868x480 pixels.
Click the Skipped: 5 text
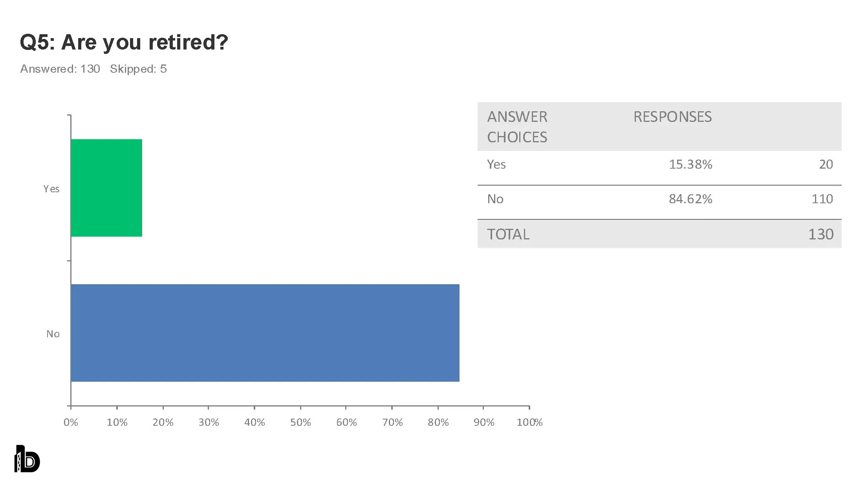[138, 69]
